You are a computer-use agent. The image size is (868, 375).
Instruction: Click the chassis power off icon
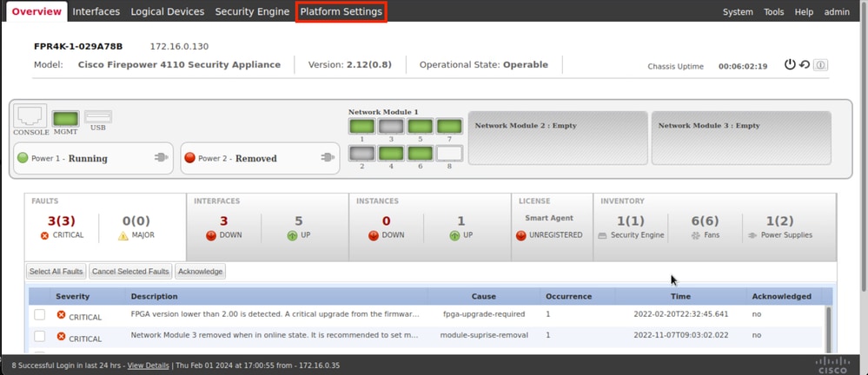click(x=790, y=65)
